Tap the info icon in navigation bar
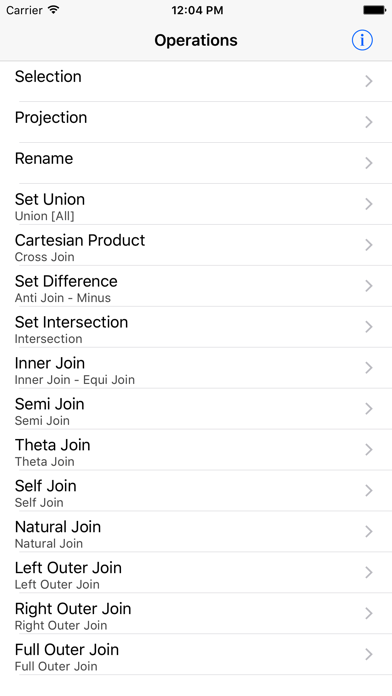The image size is (392, 696). click(x=362, y=40)
